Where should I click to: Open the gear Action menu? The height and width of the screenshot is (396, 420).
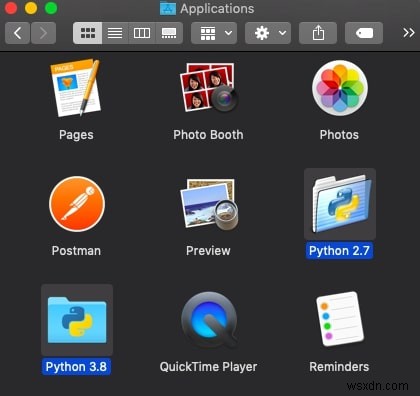268,33
